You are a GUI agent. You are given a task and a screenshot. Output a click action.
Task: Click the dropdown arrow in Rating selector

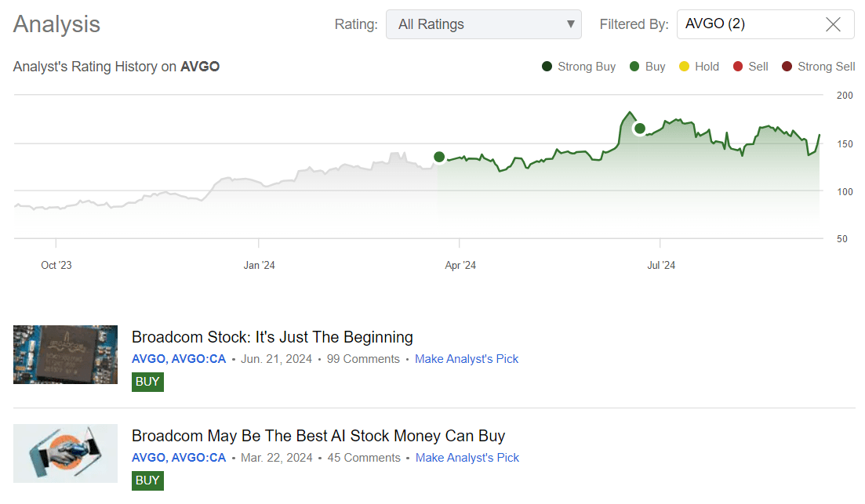[x=570, y=24]
